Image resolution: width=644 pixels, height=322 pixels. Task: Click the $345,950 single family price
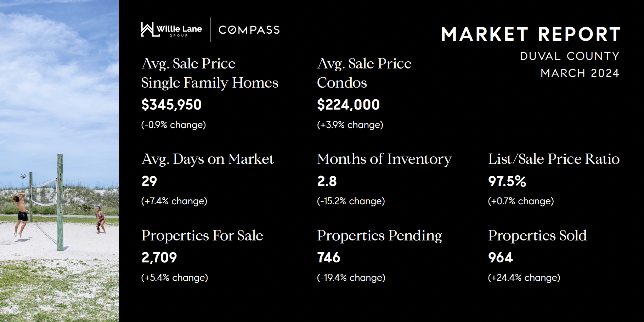pyautogui.click(x=171, y=105)
